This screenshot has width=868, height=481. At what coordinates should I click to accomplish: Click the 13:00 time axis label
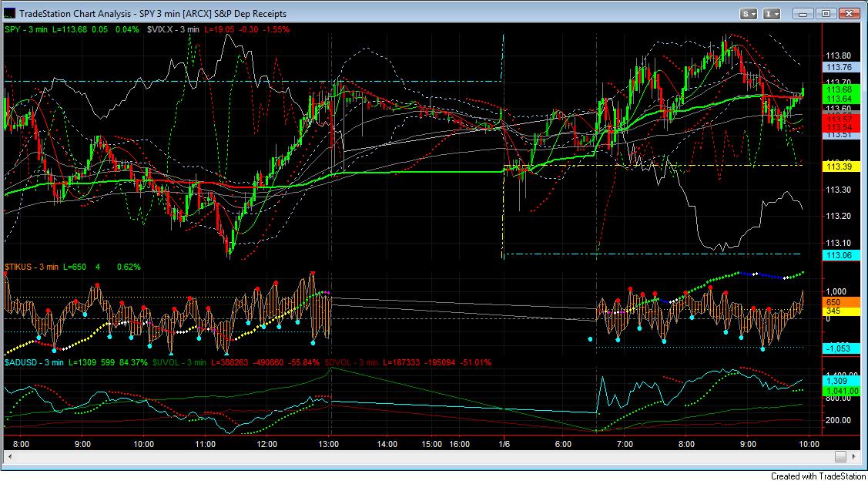coord(329,444)
